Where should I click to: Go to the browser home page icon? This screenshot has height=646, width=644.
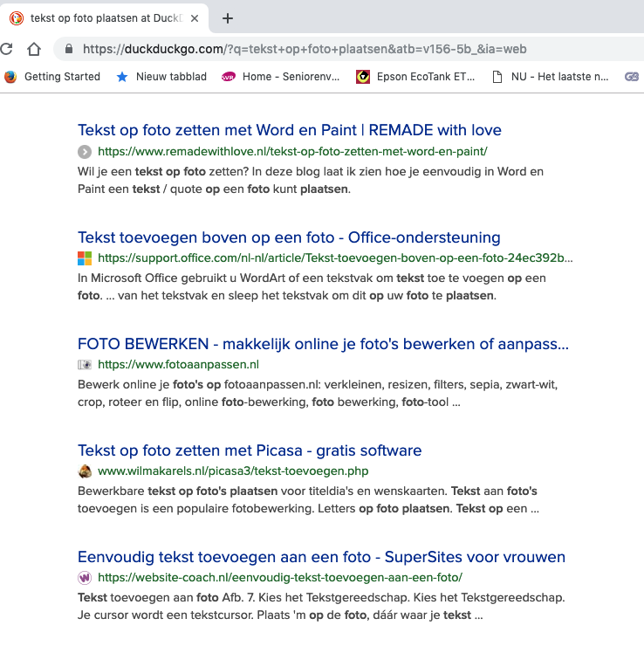click(x=34, y=49)
